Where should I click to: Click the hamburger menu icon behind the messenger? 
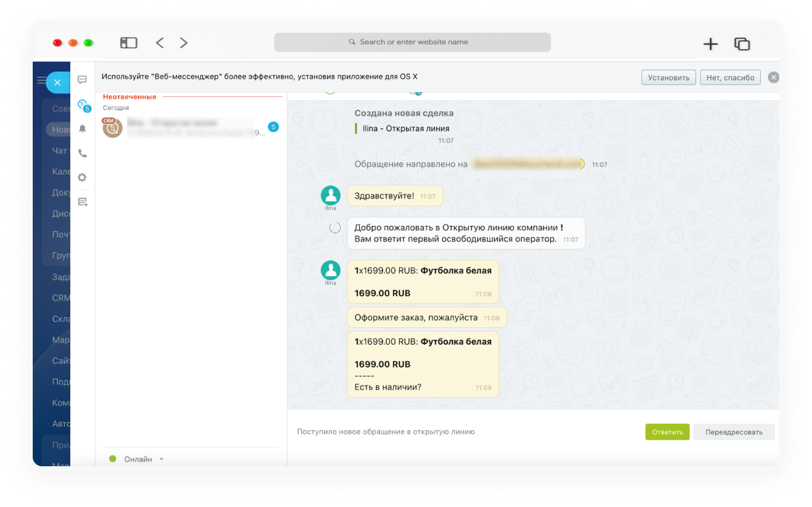coord(41,80)
